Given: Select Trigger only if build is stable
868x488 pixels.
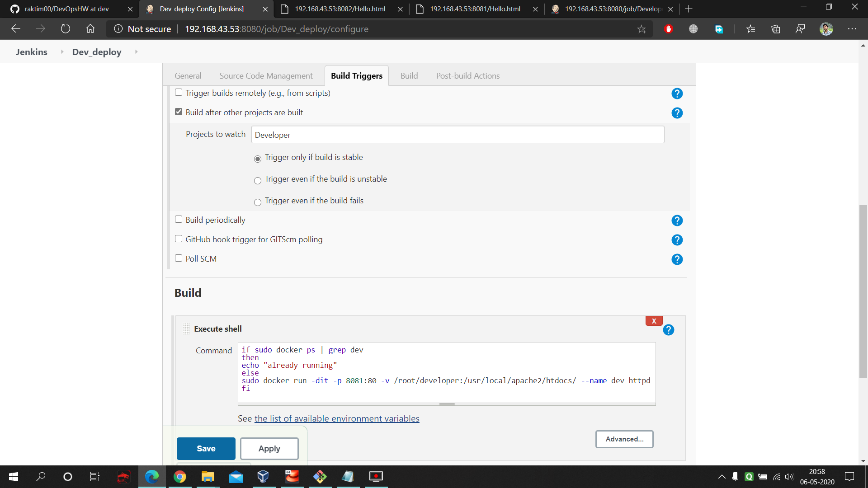Looking at the screenshot, I should (257, 157).
